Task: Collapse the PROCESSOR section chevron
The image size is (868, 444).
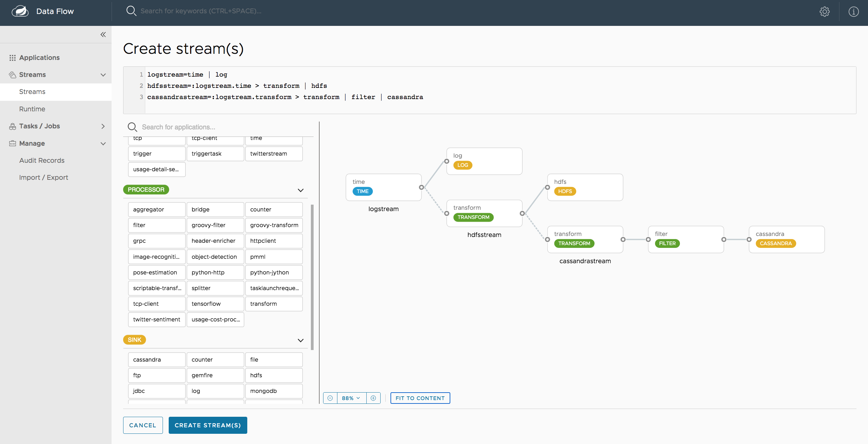Action: point(300,190)
